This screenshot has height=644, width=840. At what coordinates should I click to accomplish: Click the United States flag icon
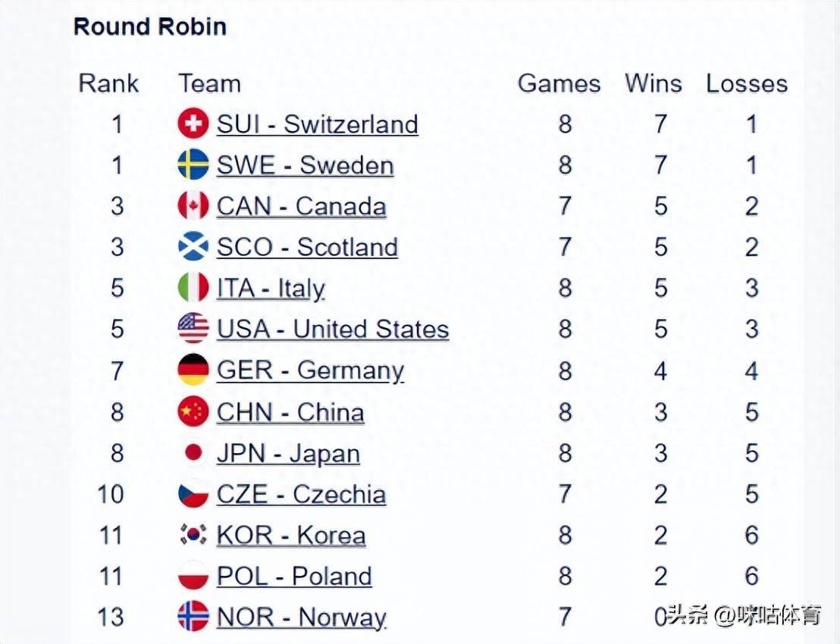pos(193,329)
